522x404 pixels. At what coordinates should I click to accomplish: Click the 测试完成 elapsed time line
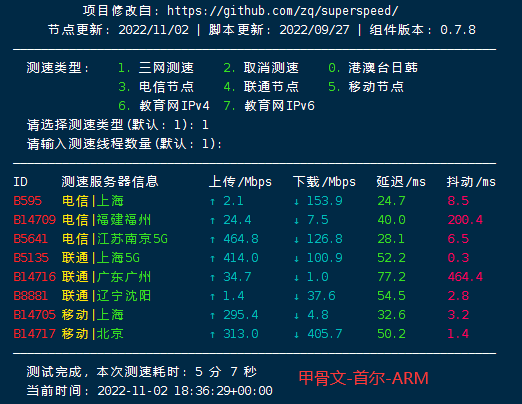(142, 372)
